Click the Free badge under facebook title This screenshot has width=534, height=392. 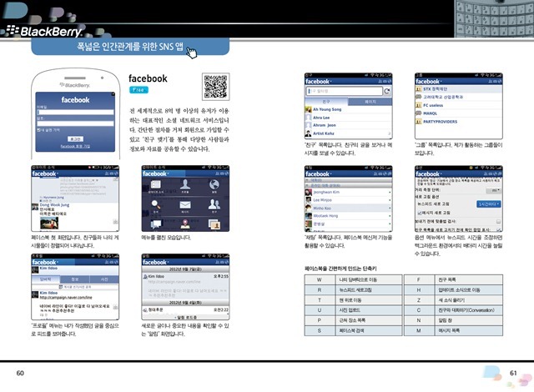tap(139, 90)
